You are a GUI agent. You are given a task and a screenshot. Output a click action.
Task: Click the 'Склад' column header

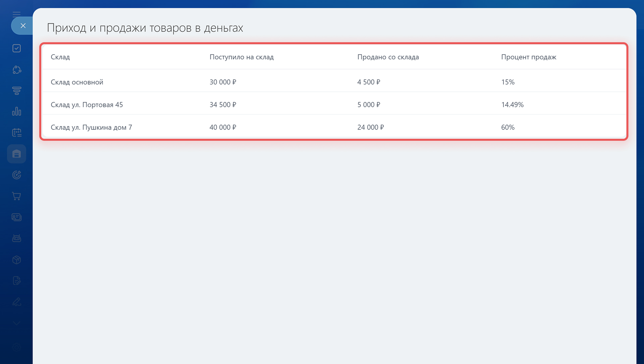pyautogui.click(x=60, y=57)
